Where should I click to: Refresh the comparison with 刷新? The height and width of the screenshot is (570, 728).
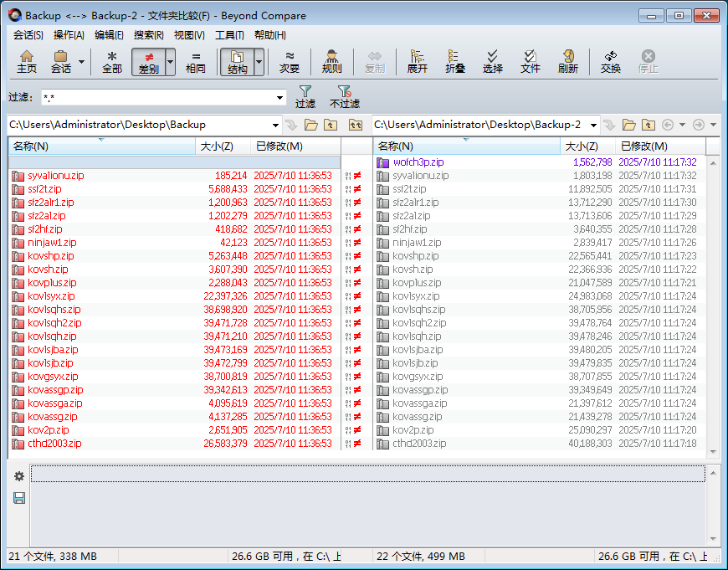click(x=568, y=62)
